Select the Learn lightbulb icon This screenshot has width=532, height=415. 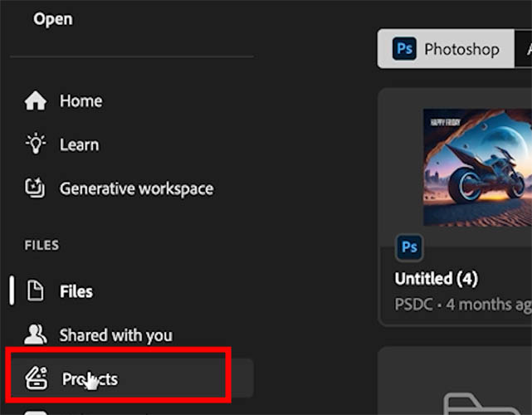click(x=36, y=144)
